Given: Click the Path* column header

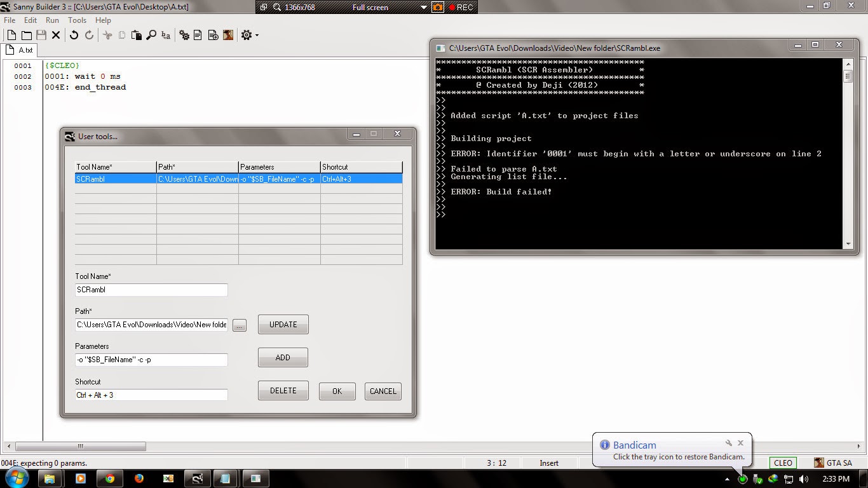Looking at the screenshot, I should [198, 167].
